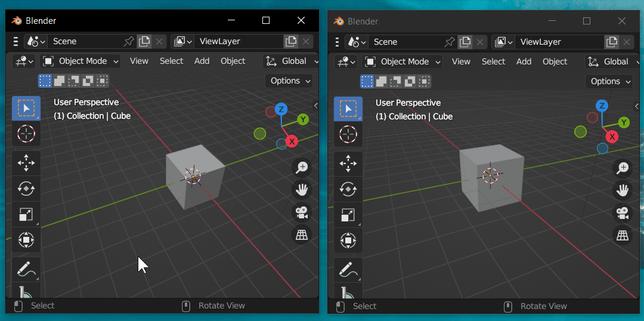644x321 pixels.
Task: Open scene browse dropdown in left window
Action: [x=36, y=41]
